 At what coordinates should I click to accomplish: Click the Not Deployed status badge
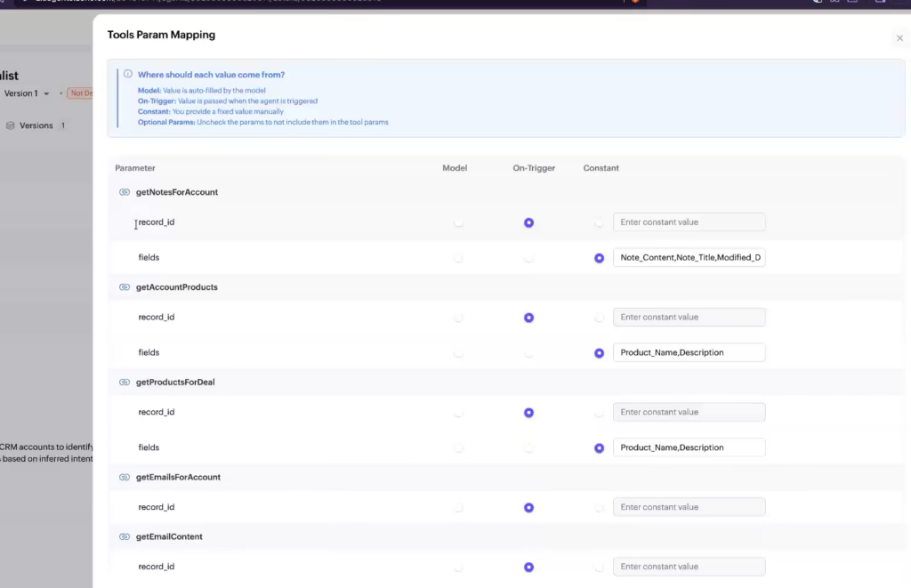point(80,93)
